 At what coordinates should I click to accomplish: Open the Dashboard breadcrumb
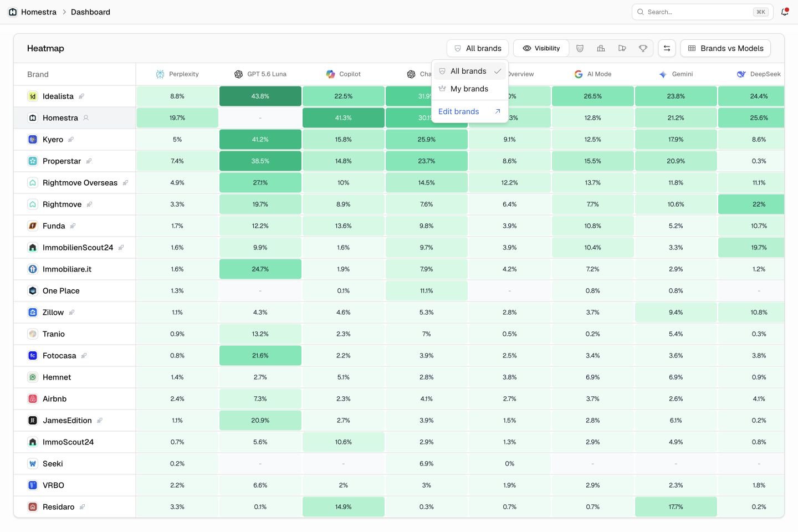click(90, 12)
